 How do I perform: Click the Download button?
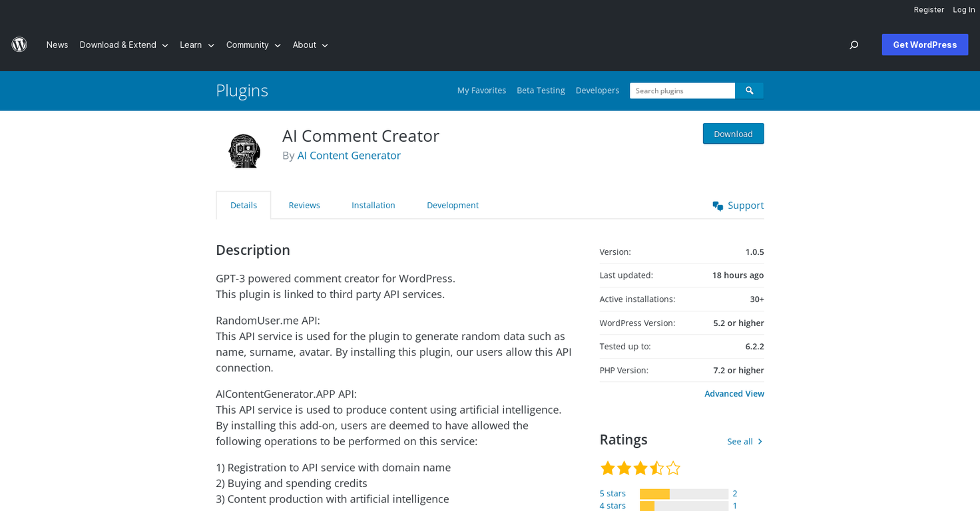click(x=733, y=133)
